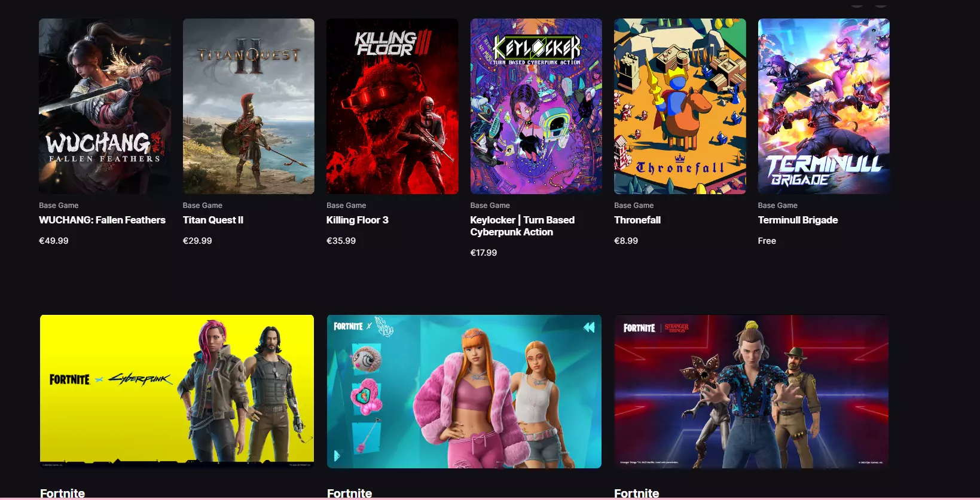
Task: Select the Terminull Brigade cover image
Action: 824,106
